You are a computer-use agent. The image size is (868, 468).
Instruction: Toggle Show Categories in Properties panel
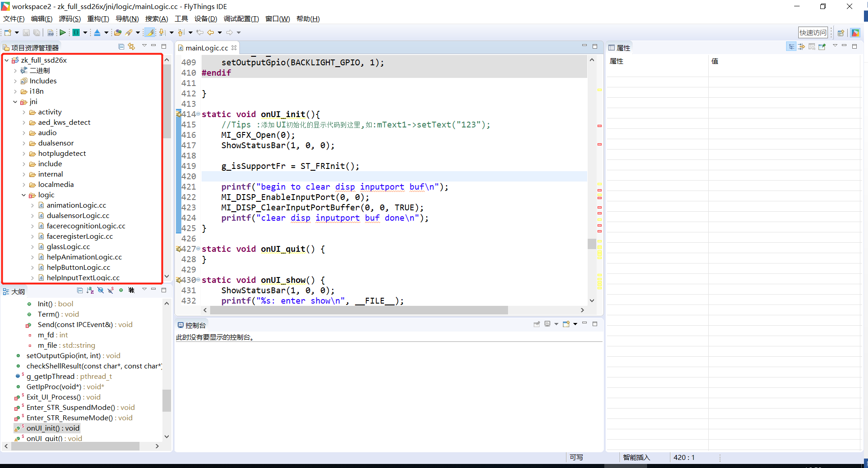tap(791, 47)
